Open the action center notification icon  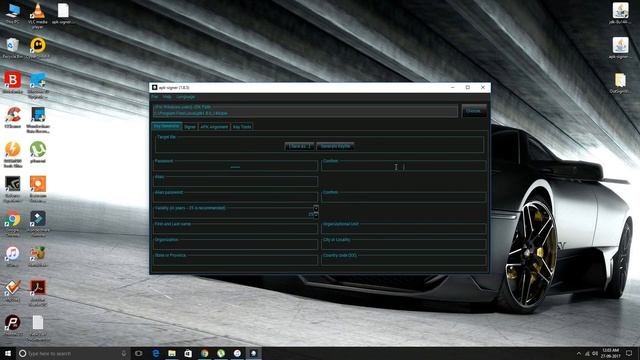pos(629,353)
